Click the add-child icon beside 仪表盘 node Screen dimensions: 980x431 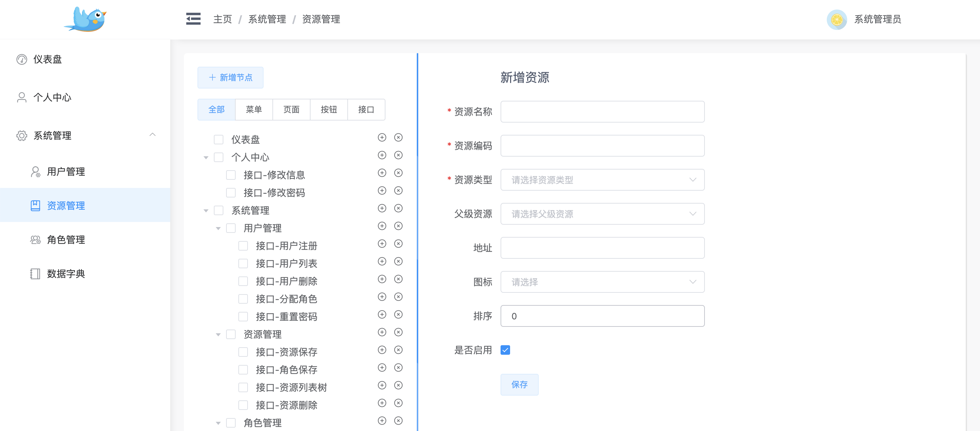point(382,137)
